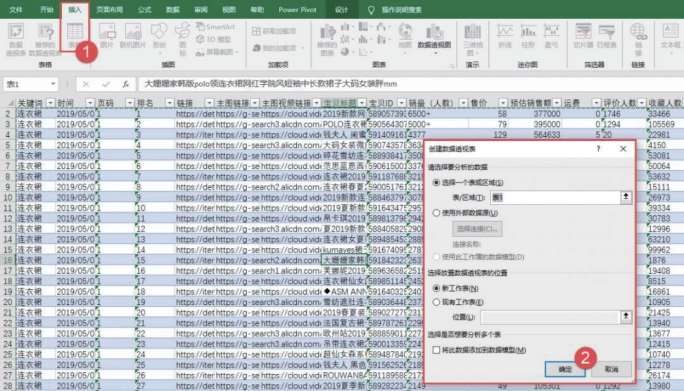684x391 pixels.
Task: Click the collapse-range button next to Table/Range field
Action: (626, 198)
